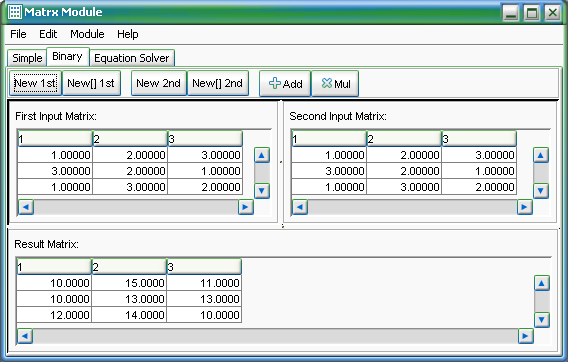Select First Input Matrix row 3 cell 2.00000
568x362 pixels.
pyautogui.click(x=205, y=187)
